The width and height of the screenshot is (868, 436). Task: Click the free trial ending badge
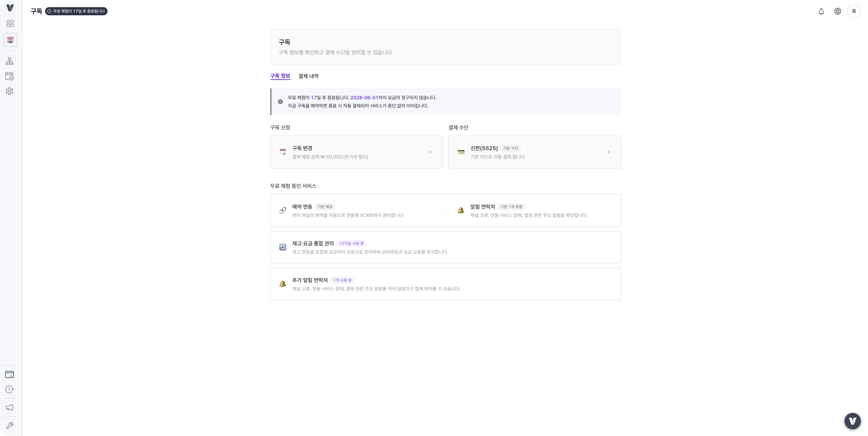[76, 11]
